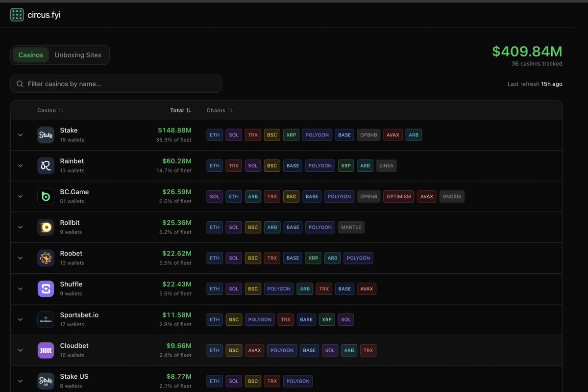Click the TRX chain tag in Cloudbet row
Image resolution: width=588 pixels, height=392 pixels.
coord(368,350)
